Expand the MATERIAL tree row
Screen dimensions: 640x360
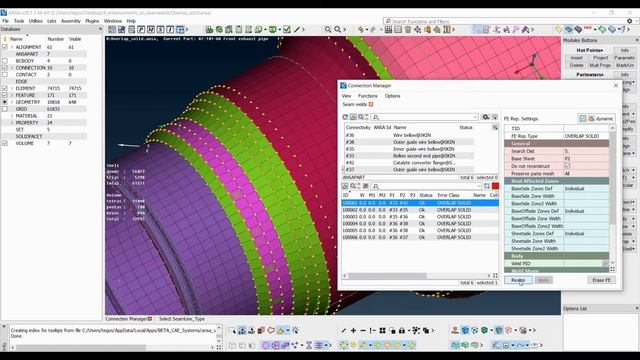tap(12, 116)
